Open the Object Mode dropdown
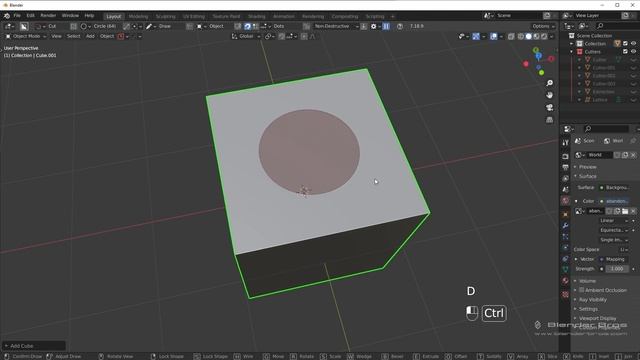The width and height of the screenshot is (640, 360). (x=25, y=36)
